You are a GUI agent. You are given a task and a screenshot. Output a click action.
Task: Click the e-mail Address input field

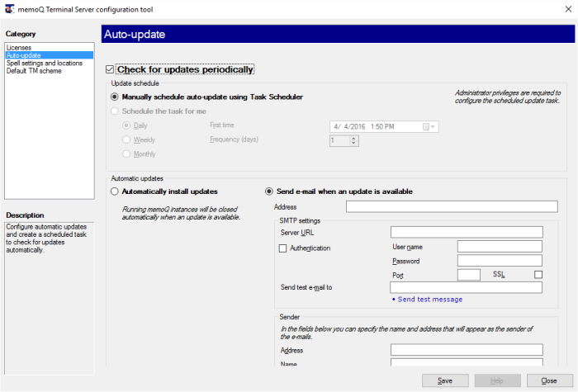(452, 206)
